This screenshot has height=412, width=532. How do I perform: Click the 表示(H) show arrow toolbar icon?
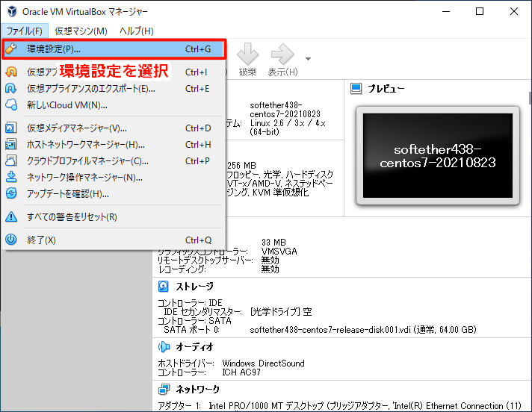point(282,54)
